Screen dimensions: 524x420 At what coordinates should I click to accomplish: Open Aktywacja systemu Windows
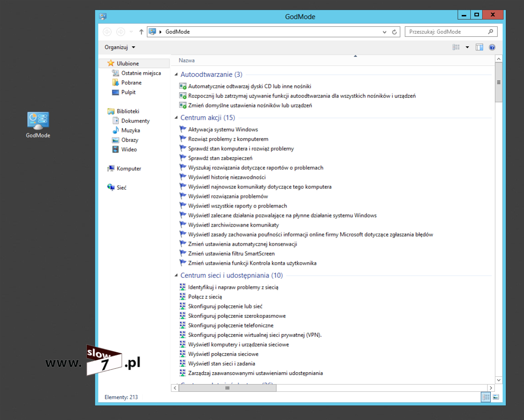coord(223,129)
